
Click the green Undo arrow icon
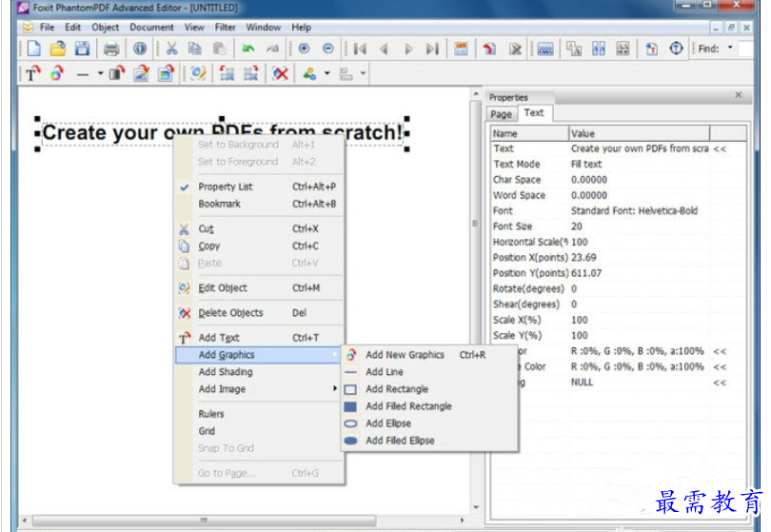[x=248, y=49]
